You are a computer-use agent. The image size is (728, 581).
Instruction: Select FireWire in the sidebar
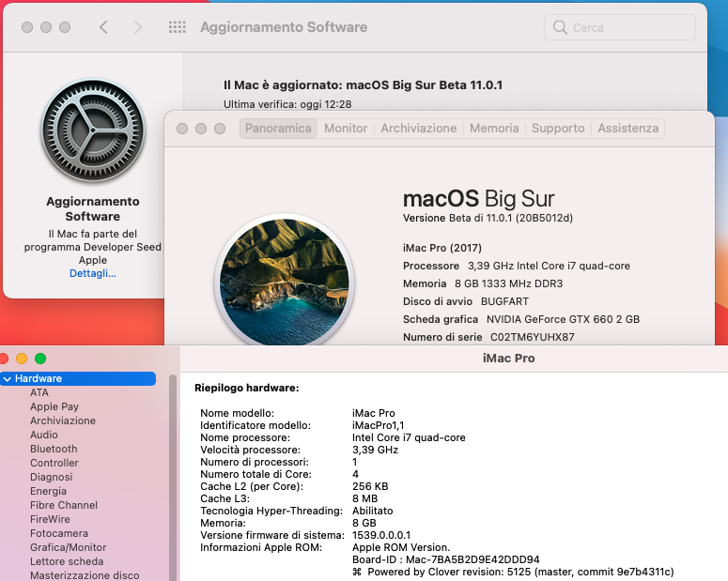[50, 519]
